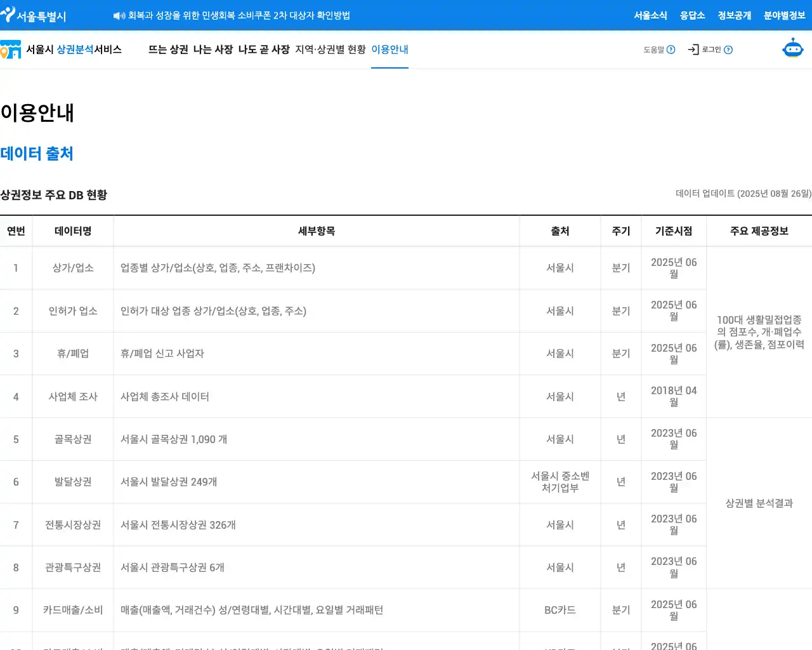Click the question mark icon beside 도움말
The width and height of the screenshot is (812, 650).
click(x=671, y=50)
